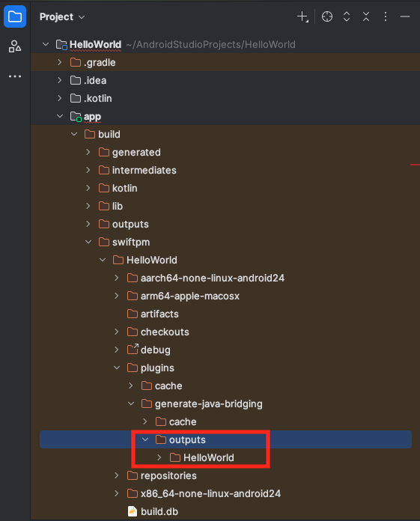Open the Project view dropdown

[x=62, y=16]
